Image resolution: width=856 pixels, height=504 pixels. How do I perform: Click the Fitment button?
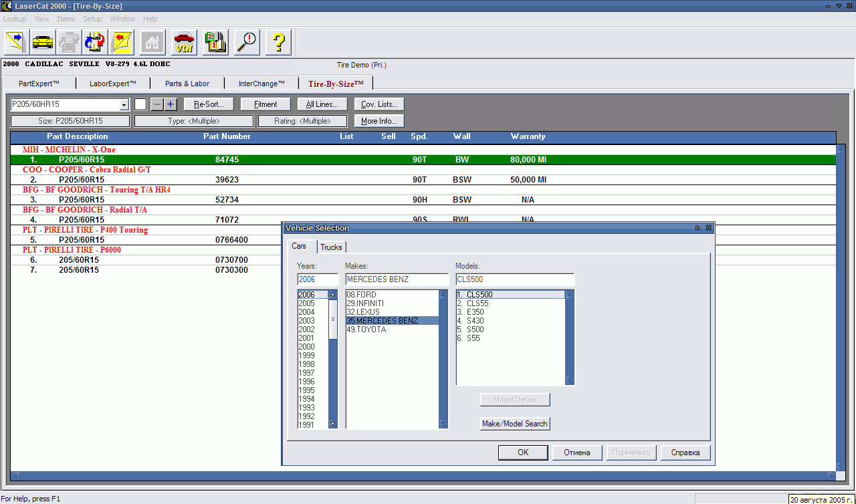click(x=265, y=104)
